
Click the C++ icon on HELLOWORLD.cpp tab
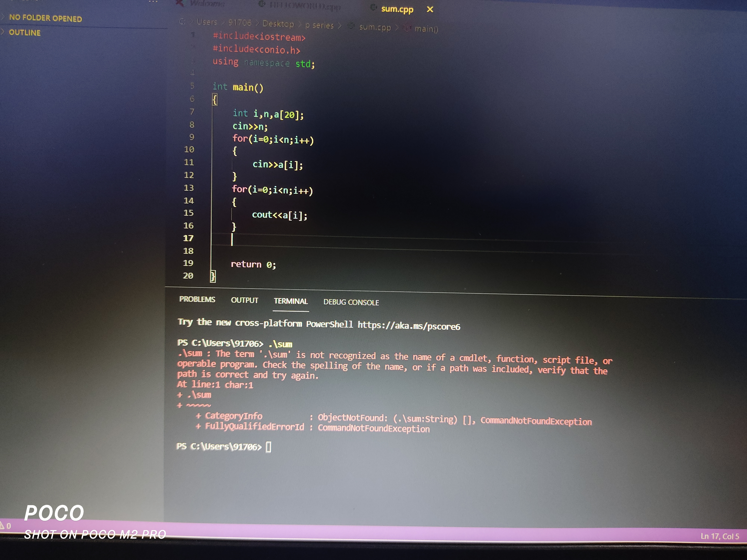coord(262,4)
